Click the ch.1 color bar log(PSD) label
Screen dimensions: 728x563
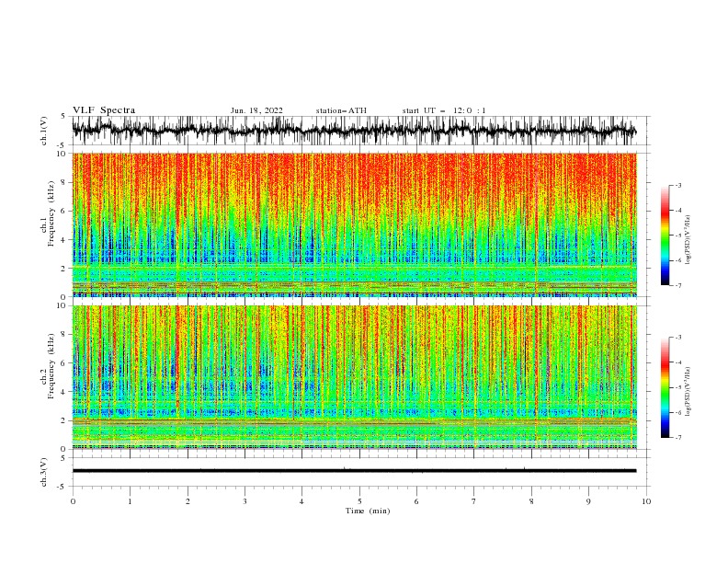688,240
